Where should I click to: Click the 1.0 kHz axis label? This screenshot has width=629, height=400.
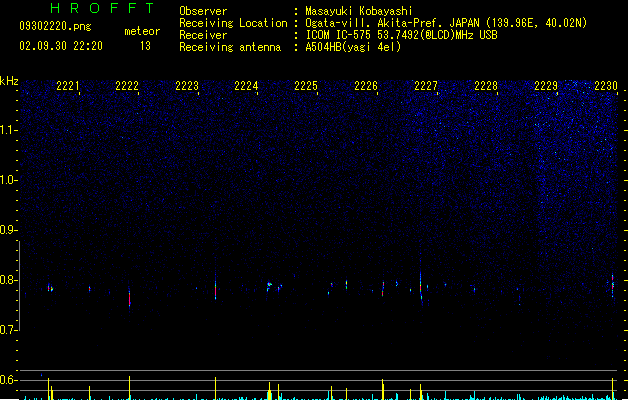pos(9,180)
